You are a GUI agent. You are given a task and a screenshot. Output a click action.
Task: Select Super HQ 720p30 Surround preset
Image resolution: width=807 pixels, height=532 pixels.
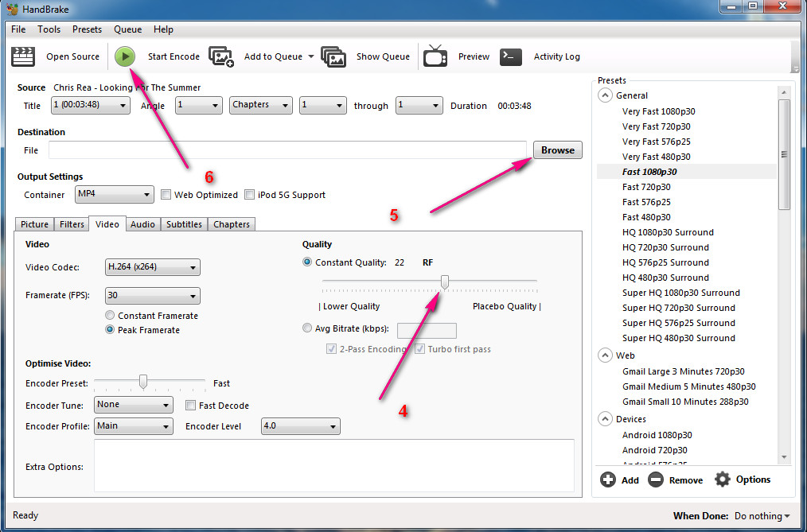(678, 308)
